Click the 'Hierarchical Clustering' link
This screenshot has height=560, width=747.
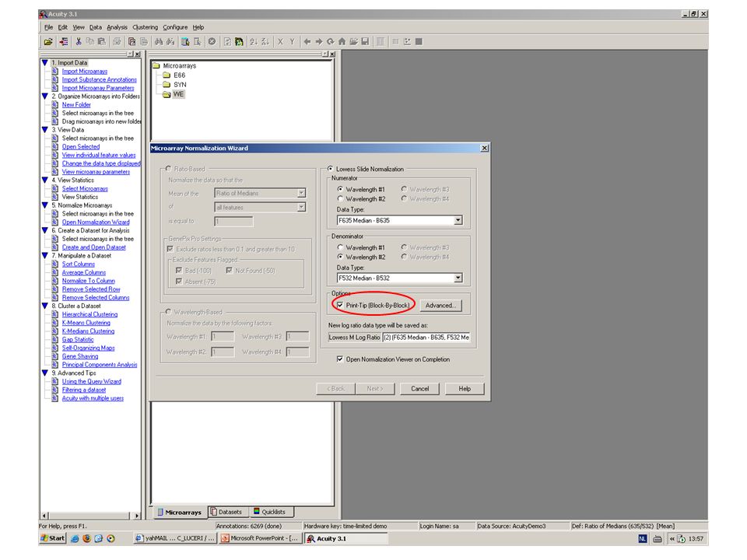tap(89, 314)
